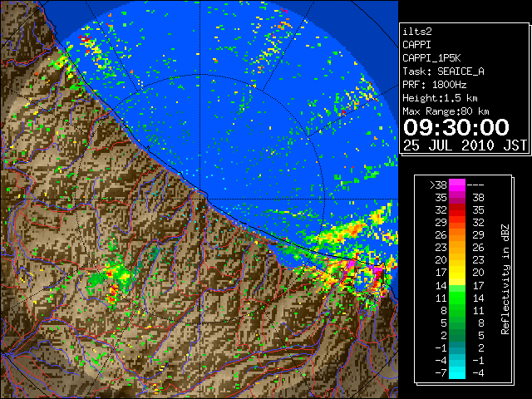
Task: Click the magenta >38 dBZ legend swatch
Action: coord(457,185)
